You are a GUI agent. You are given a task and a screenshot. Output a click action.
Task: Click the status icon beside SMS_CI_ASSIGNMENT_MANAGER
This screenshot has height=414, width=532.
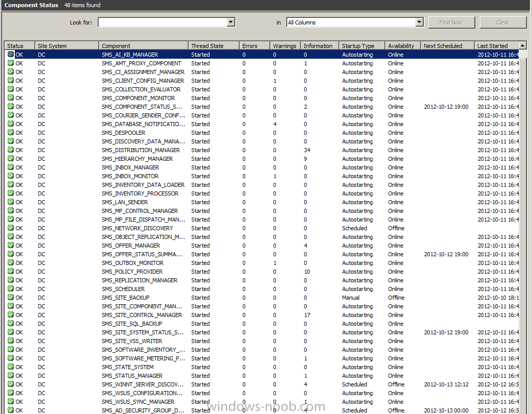point(11,72)
